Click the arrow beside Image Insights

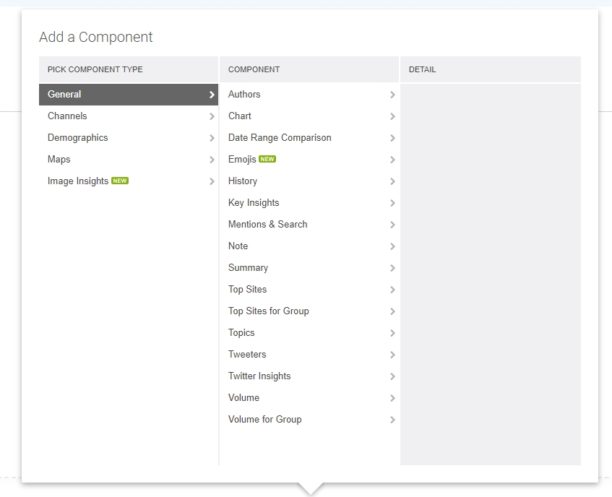(212, 181)
